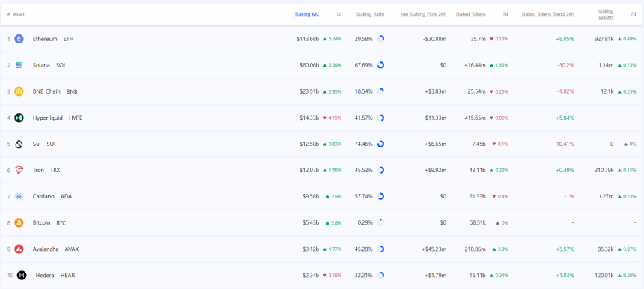Screen dimensions: 644x289
Task: Click the BNB Chain logo icon
Action: (19, 91)
